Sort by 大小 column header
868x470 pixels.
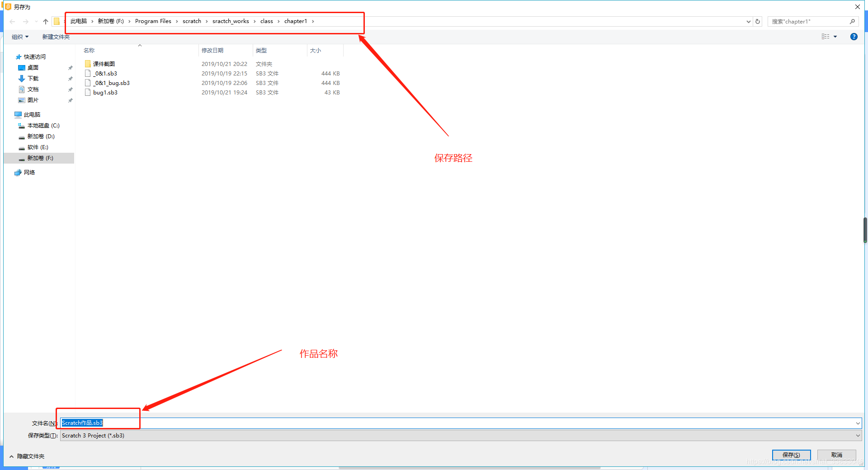(x=316, y=51)
